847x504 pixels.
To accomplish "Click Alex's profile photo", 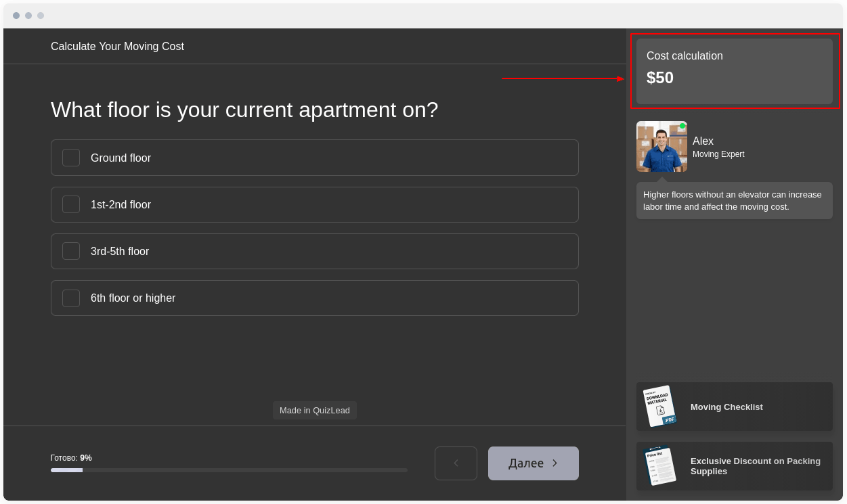I will (661, 147).
